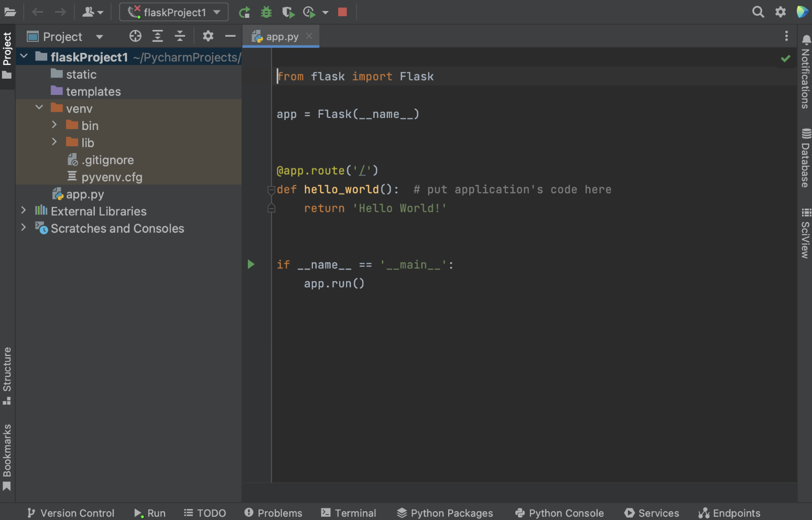812x520 pixels.
Task: Toggle the Notifications side panel
Action: (805, 72)
